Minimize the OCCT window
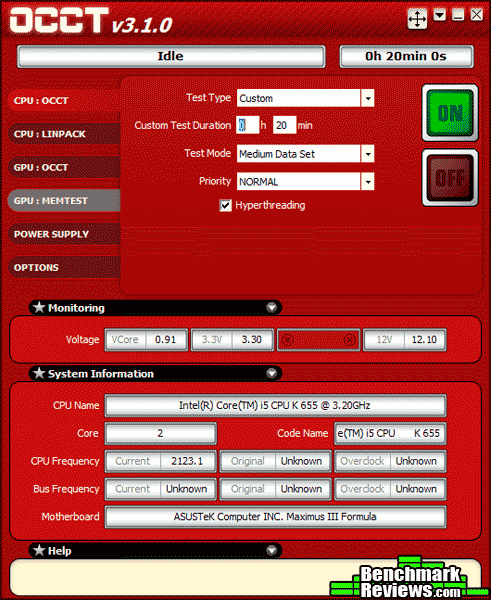 point(458,15)
